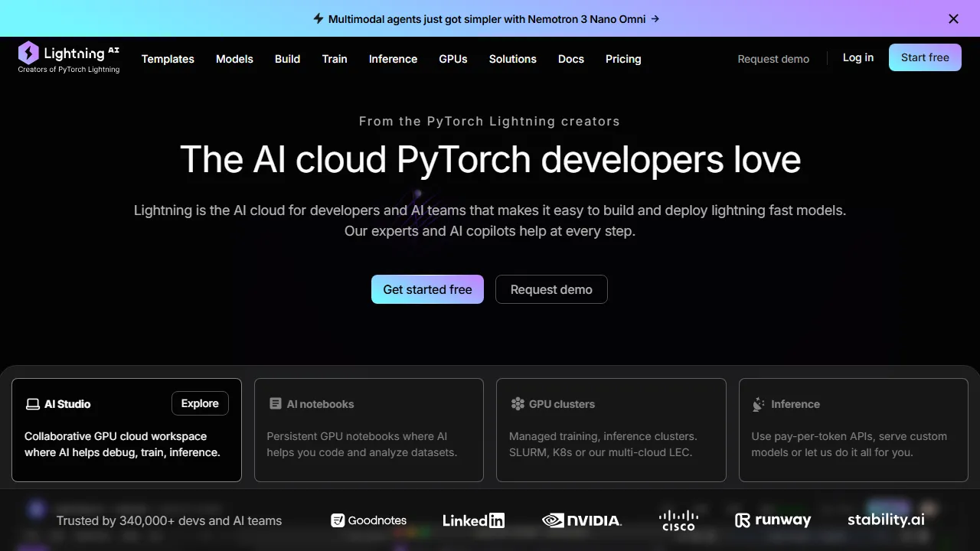980x551 pixels.
Task: Click the NVIDIA logo
Action: pyautogui.click(x=582, y=520)
